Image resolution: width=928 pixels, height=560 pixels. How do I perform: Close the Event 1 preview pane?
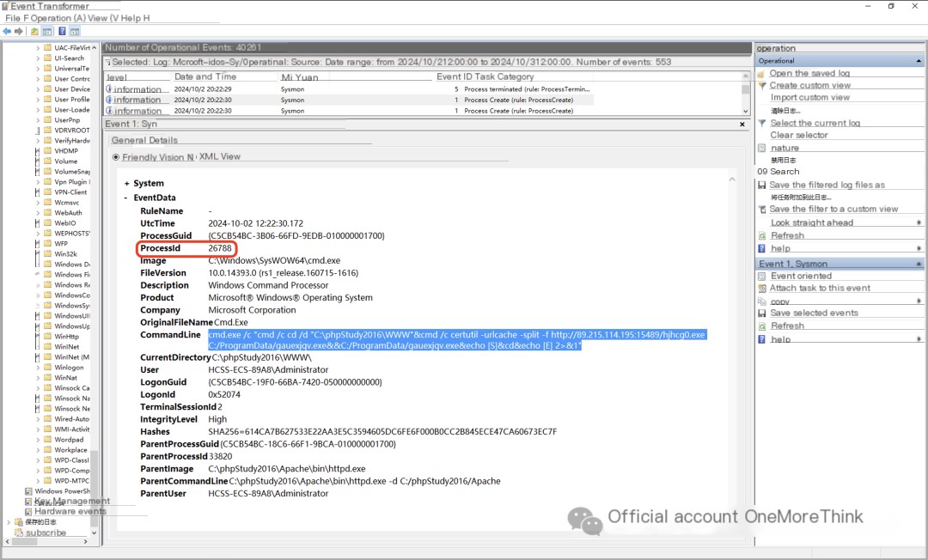click(x=742, y=125)
